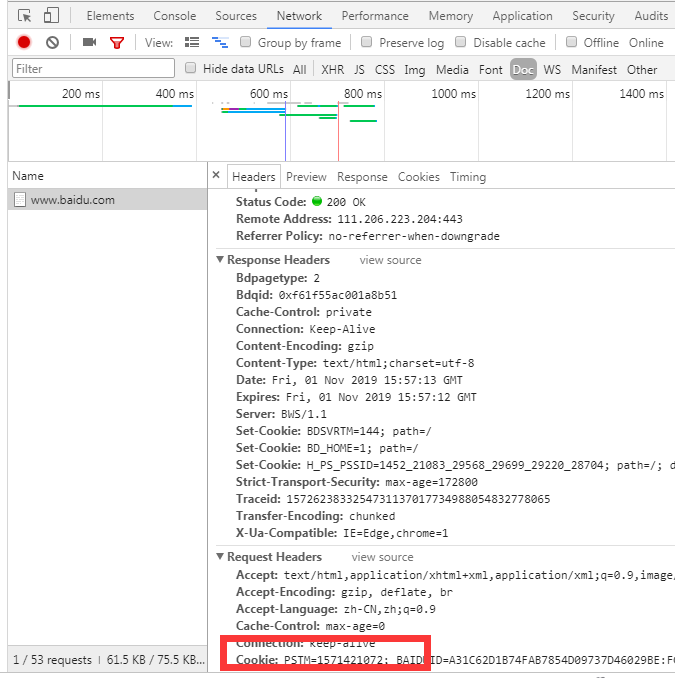Filter requests by Media type
Image resolution: width=675 pixels, height=678 pixels.
452,70
